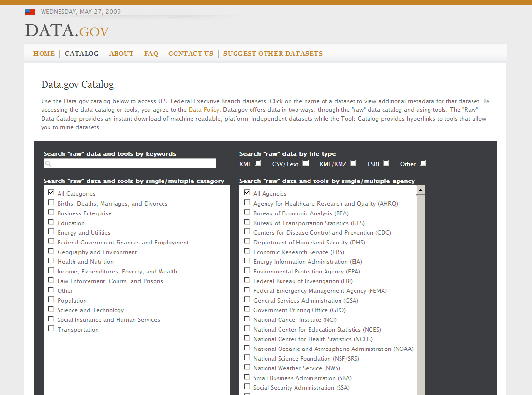Check Small Business Administration (SBA)

tap(247, 377)
